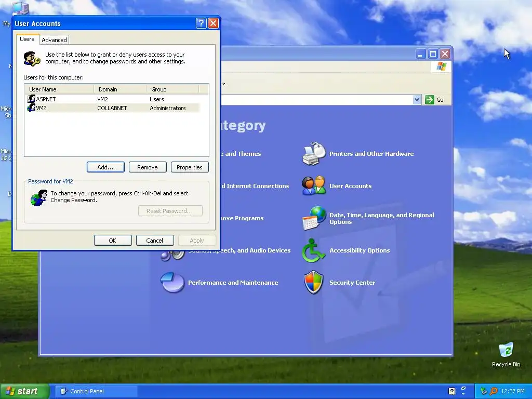This screenshot has height=399, width=532.
Task: Expand the address bar dropdown
Action: (417, 100)
